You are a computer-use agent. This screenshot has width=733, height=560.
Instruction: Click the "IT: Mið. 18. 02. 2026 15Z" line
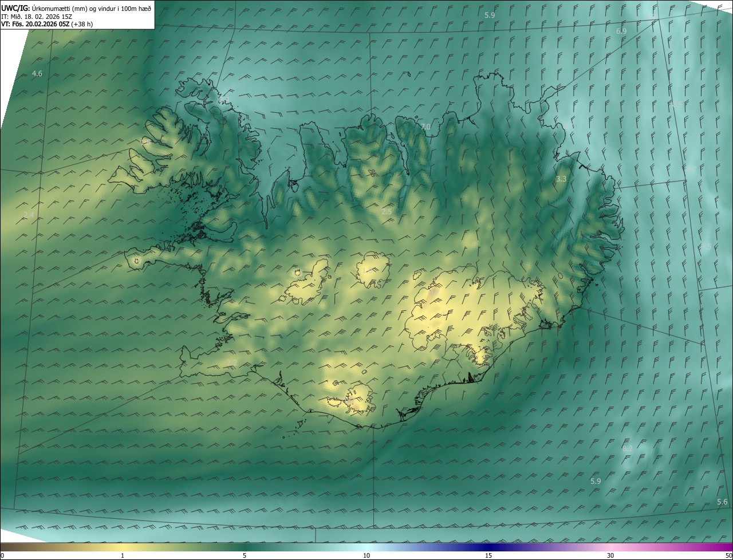click(x=38, y=16)
